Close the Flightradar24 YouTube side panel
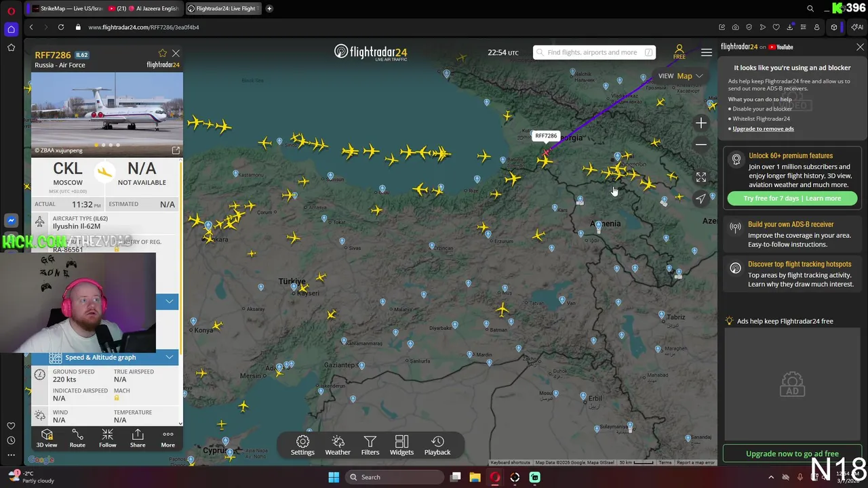This screenshot has height=488, width=868. pos(860,47)
